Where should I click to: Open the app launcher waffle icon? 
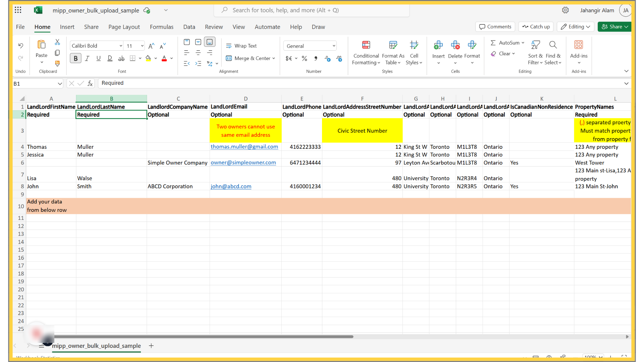pyautogui.click(x=18, y=10)
